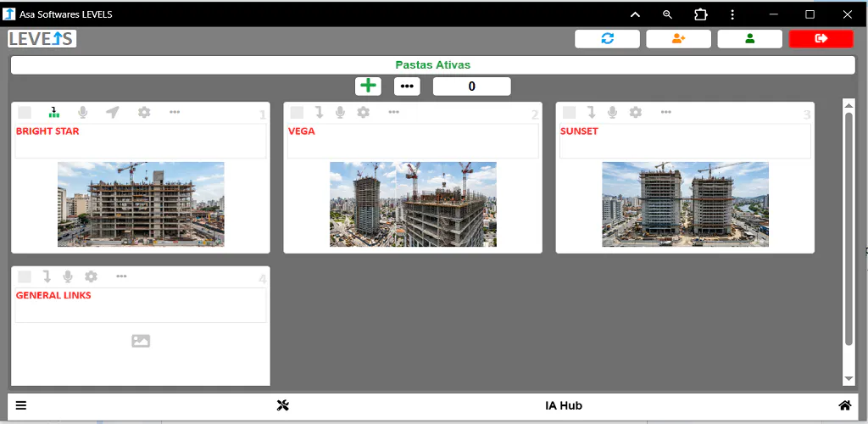Click GENERAL LINKS image placeholder icon
Screen dimensions: 868x424
tap(141, 341)
